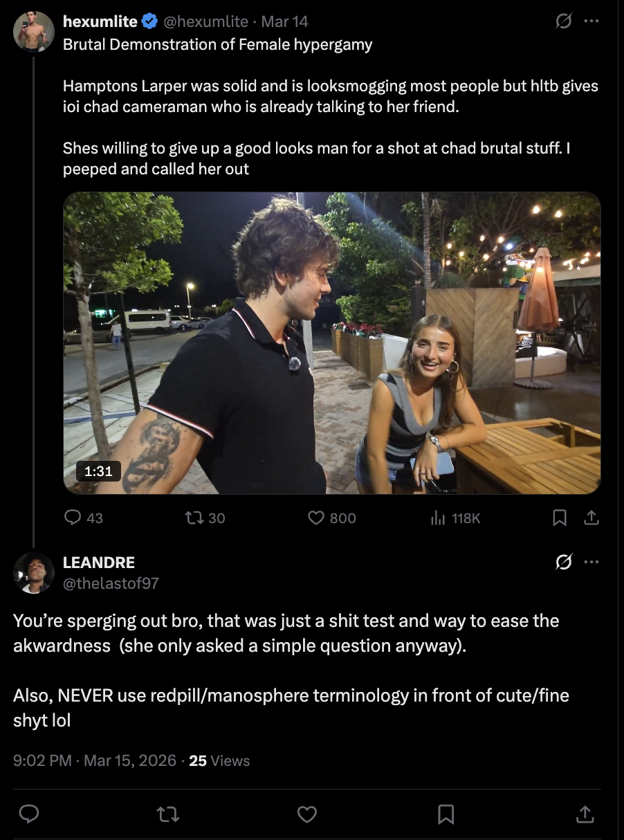Share LEANDRE's reply
624x840 pixels.
click(x=585, y=815)
